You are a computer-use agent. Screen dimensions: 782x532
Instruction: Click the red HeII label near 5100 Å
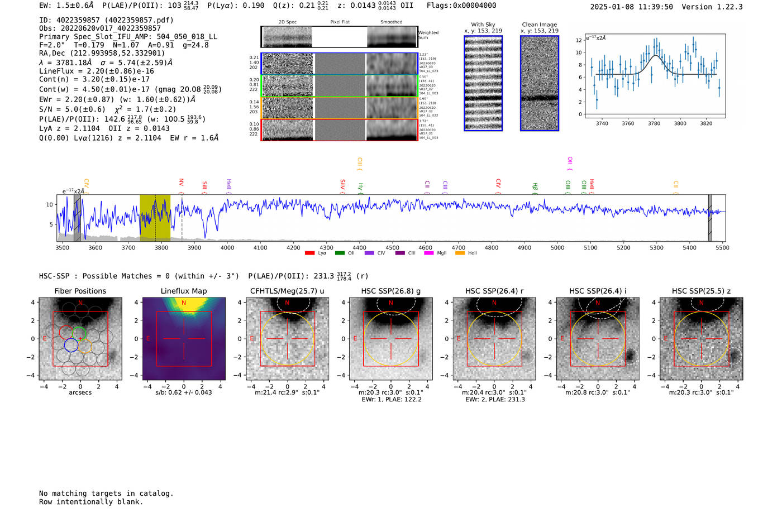click(x=592, y=186)
